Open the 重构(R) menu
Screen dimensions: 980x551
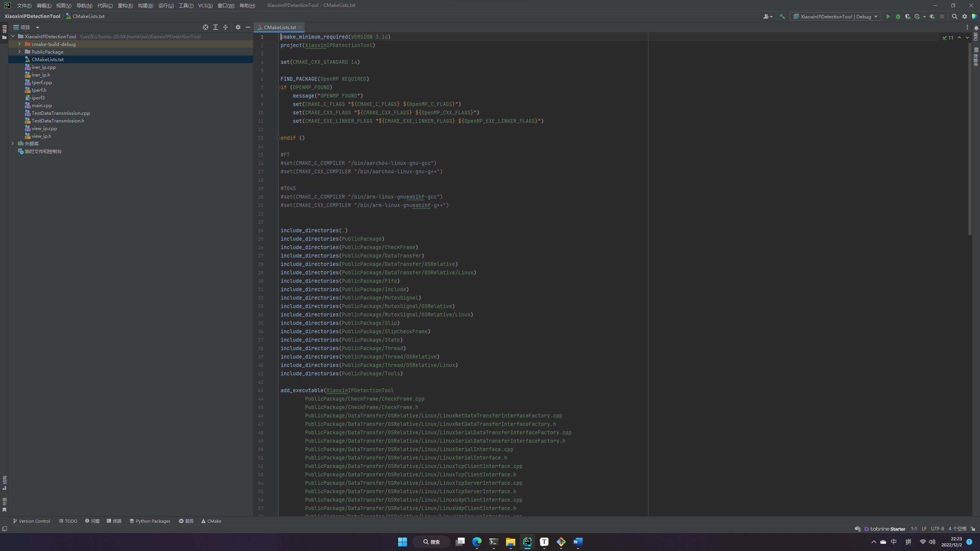click(125, 5)
